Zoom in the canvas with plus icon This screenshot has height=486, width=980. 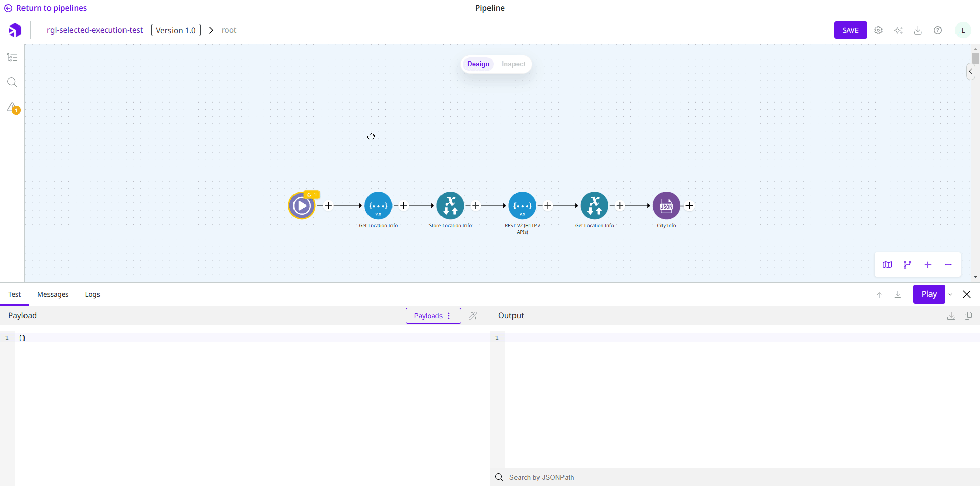click(928, 265)
